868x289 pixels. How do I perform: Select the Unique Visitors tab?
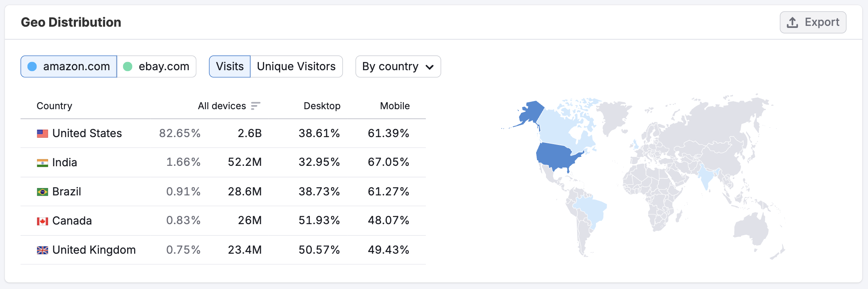pos(296,66)
